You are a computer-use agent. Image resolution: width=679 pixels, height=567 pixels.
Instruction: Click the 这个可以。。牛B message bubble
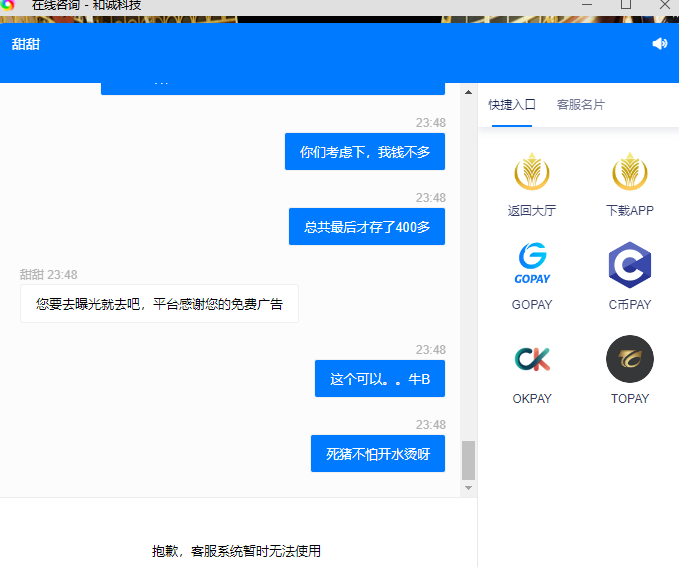coord(380,379)
